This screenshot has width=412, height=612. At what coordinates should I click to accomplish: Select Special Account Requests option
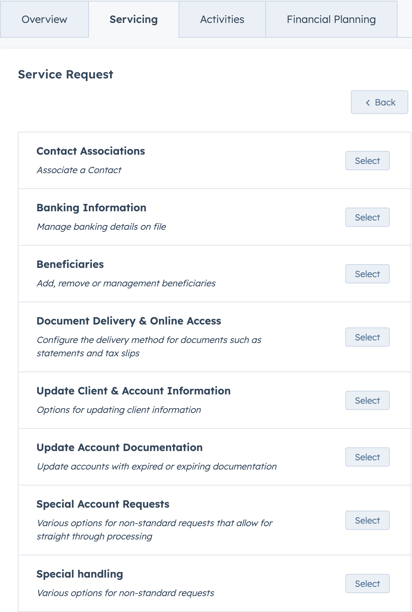367,520
